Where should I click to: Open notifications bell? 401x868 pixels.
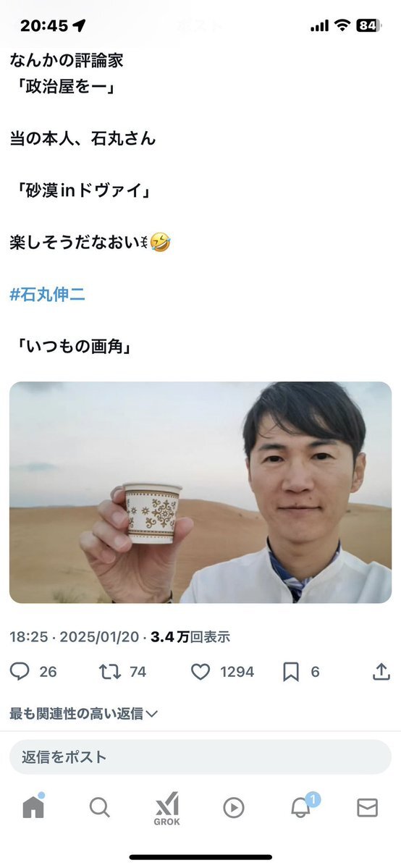click(302, 806)
